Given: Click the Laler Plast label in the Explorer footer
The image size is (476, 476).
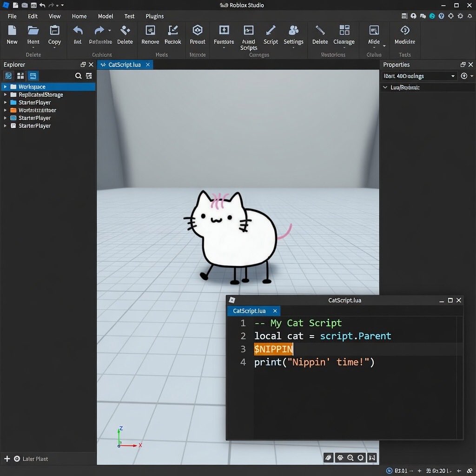Looking at the screenshot, I should 35,459.
